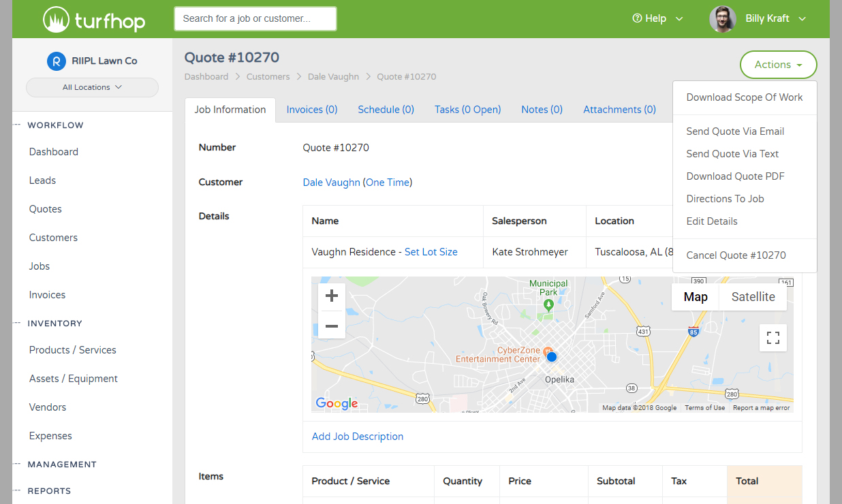This screenshot has height=504, width=842.
Task: Open Dale Vaughn customer link
Action: 331,183
